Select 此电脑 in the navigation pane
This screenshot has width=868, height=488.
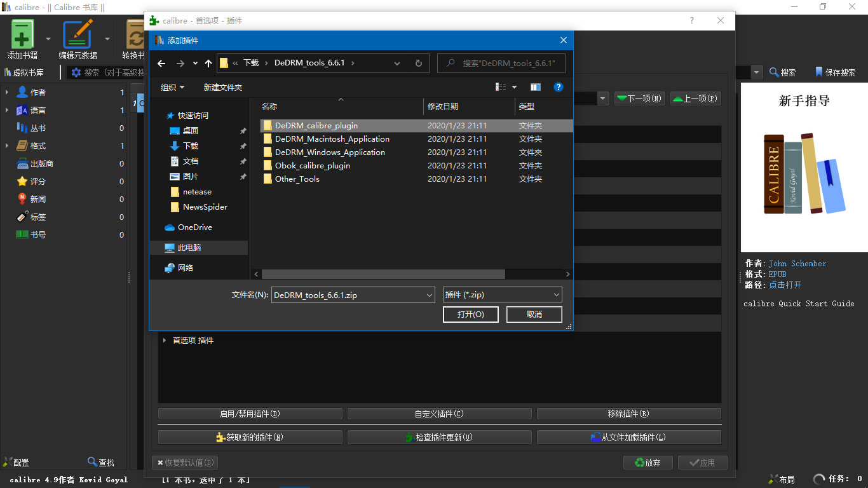189,248
